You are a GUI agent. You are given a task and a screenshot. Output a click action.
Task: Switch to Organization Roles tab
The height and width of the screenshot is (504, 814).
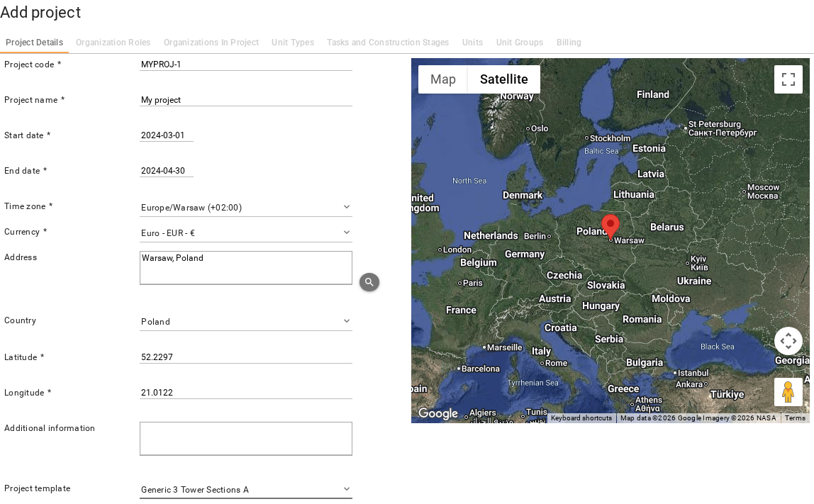click(x=113, y=43)
